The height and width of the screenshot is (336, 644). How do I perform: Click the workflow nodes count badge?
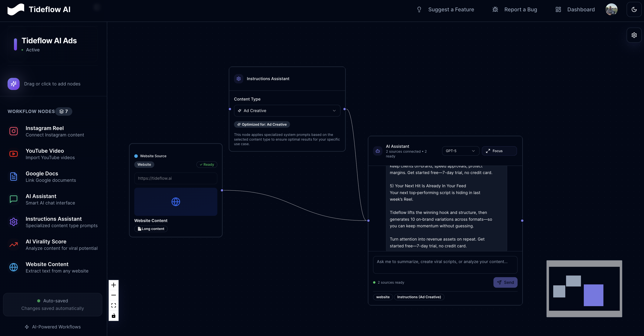point(64,111)
